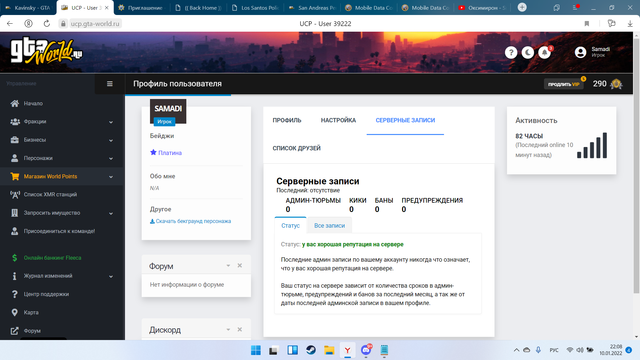Click the продлить VIP button
Viewport: 640px width, 360px height.
[x=563, y=84]
